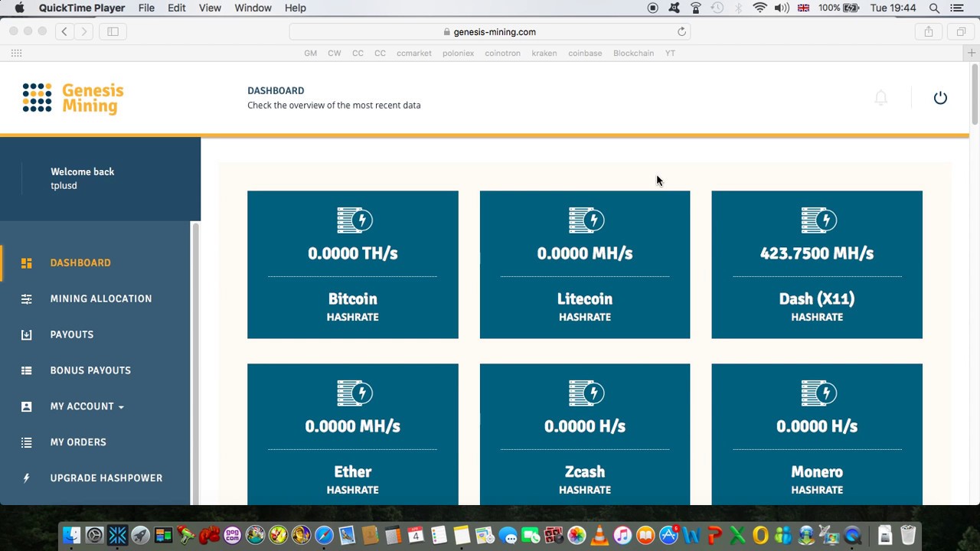The image size is (980, 551).
Task: Open the CW bookmark
Action: pos(335,54)
